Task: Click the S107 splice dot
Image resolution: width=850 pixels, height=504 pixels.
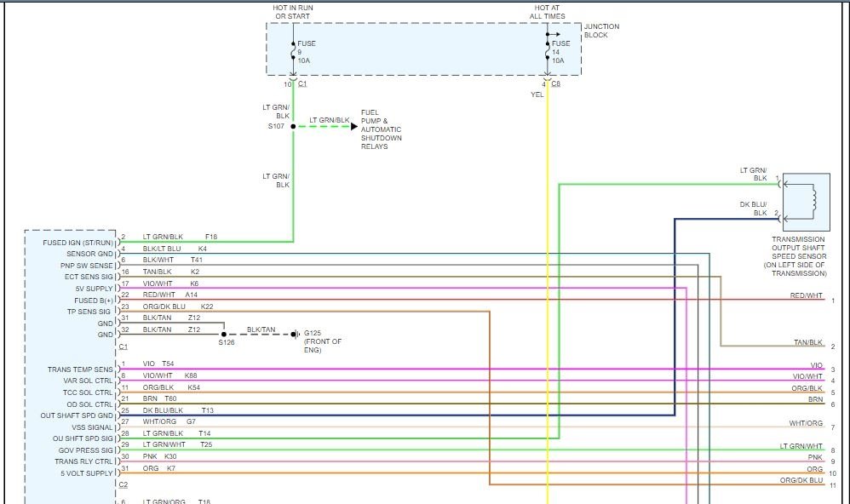Action: pyautogui.click(x=293, y=126)
